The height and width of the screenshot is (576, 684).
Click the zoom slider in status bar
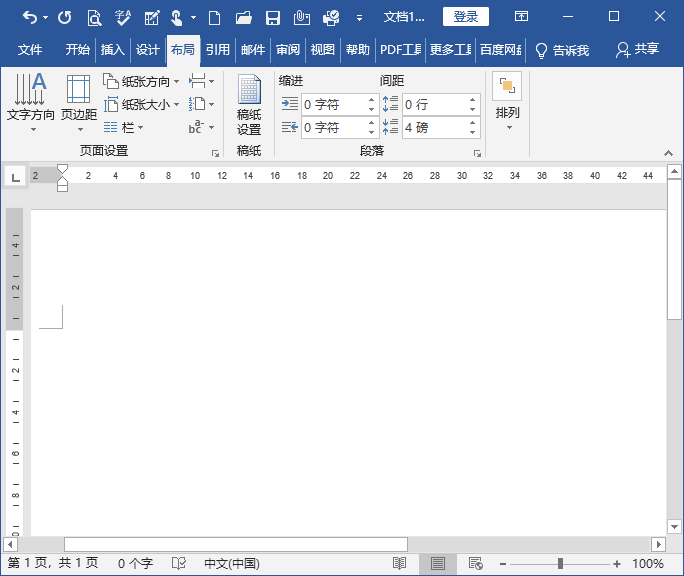click(560, 564)
